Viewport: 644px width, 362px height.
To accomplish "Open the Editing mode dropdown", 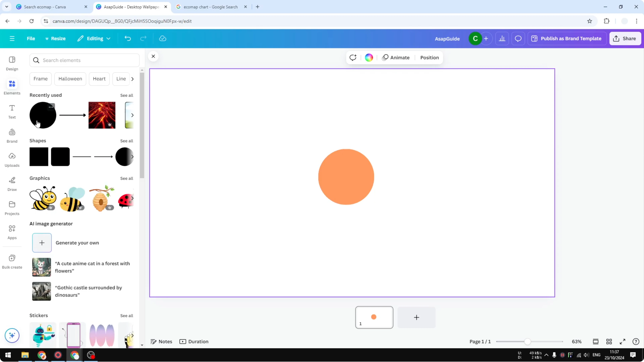I will pyautogui.click(x=94, y=39).
